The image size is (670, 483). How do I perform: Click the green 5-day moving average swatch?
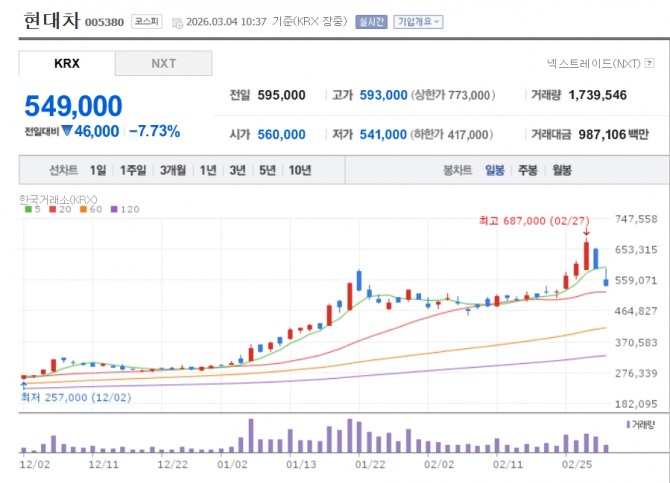click(x=27, y=210)
